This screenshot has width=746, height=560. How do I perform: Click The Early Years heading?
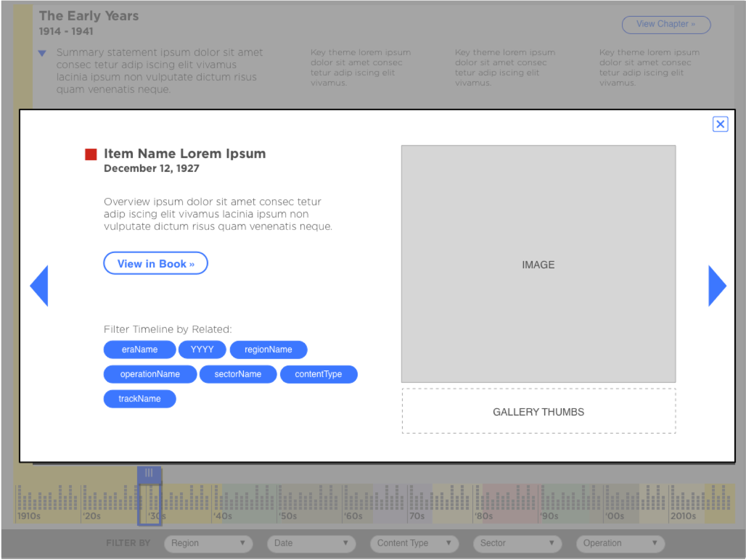click(89, 16)
